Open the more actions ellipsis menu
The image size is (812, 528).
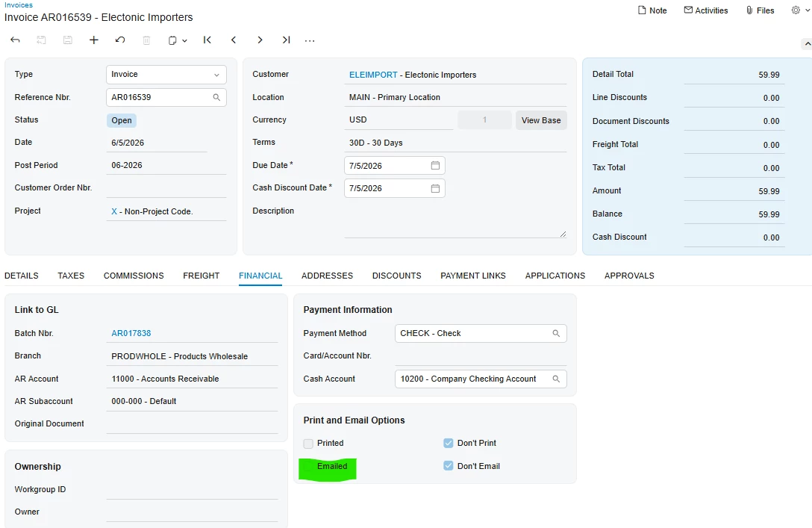coord(310,40)
